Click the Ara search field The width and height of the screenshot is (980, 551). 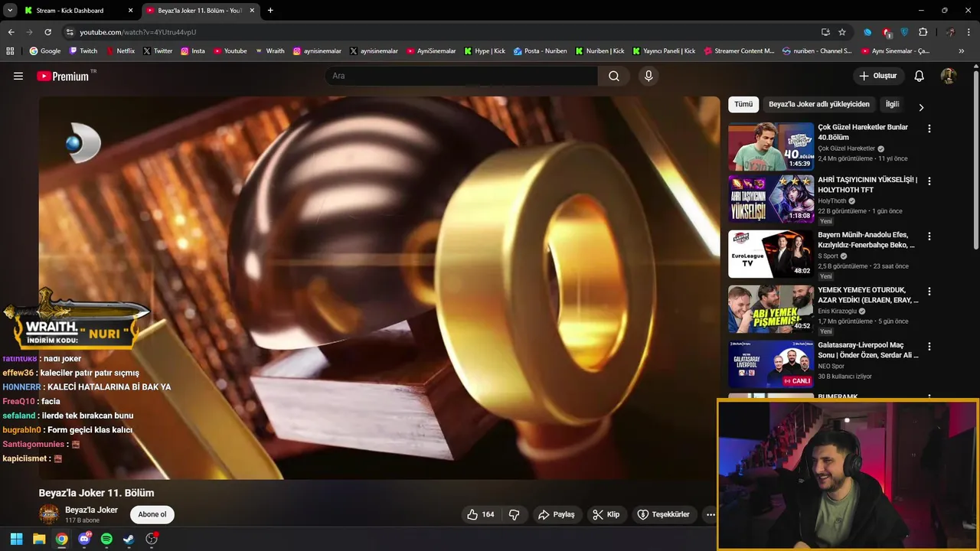tap(462, 76)
